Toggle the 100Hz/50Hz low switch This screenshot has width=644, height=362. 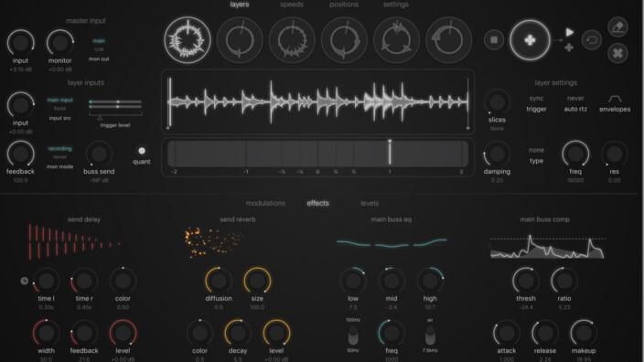tap(353, 335)
